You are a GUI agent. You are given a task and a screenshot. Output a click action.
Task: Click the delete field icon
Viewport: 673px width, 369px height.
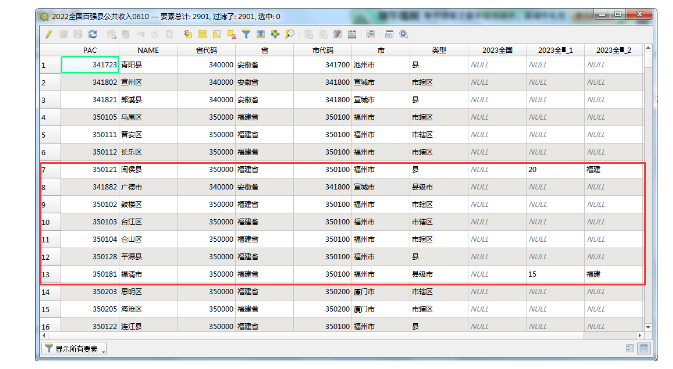[323, 34]
